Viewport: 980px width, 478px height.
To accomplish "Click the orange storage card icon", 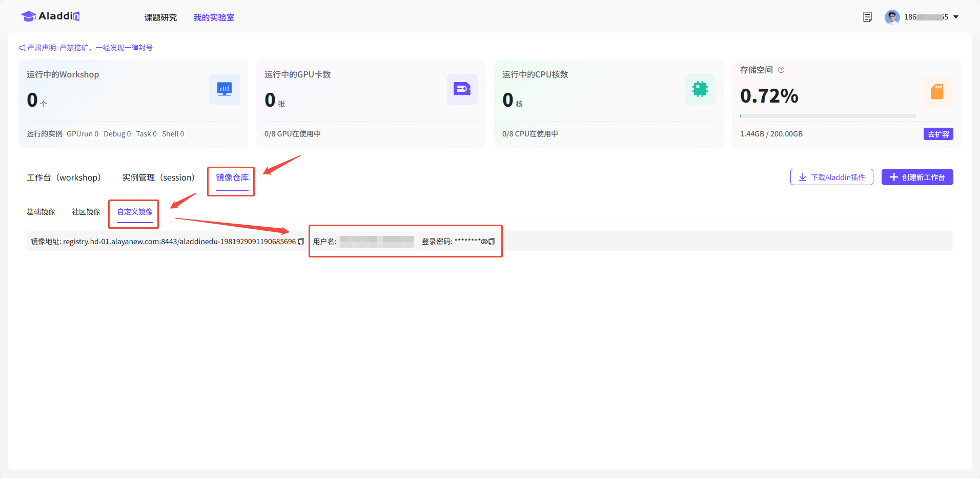I will point(937,92).
